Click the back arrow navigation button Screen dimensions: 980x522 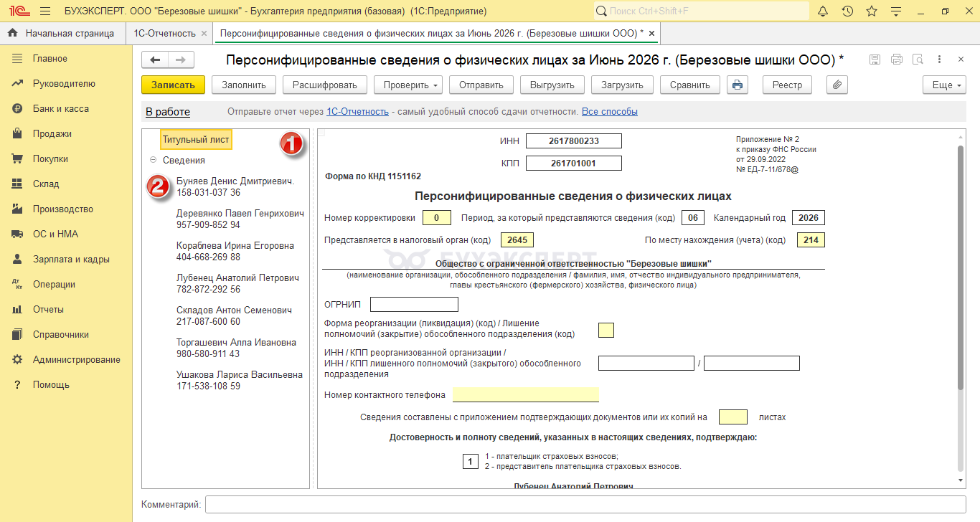[x=155, y=60]
